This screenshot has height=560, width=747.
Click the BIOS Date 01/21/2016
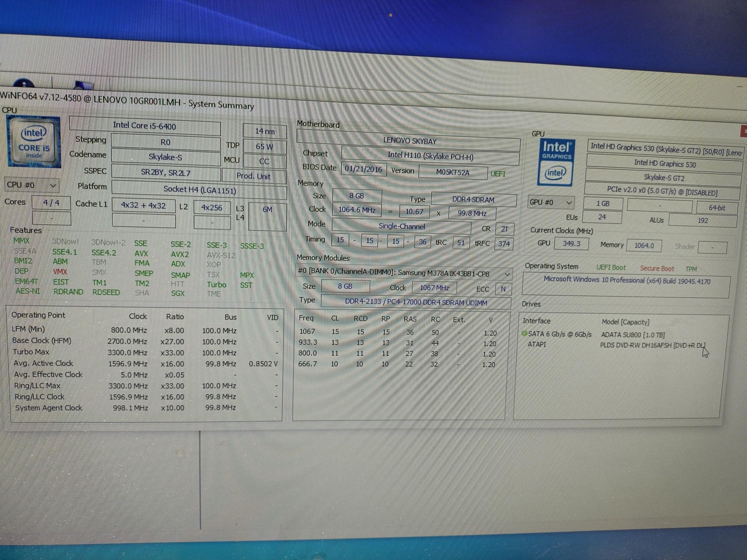pyautogui.click(x=363, y=169)
